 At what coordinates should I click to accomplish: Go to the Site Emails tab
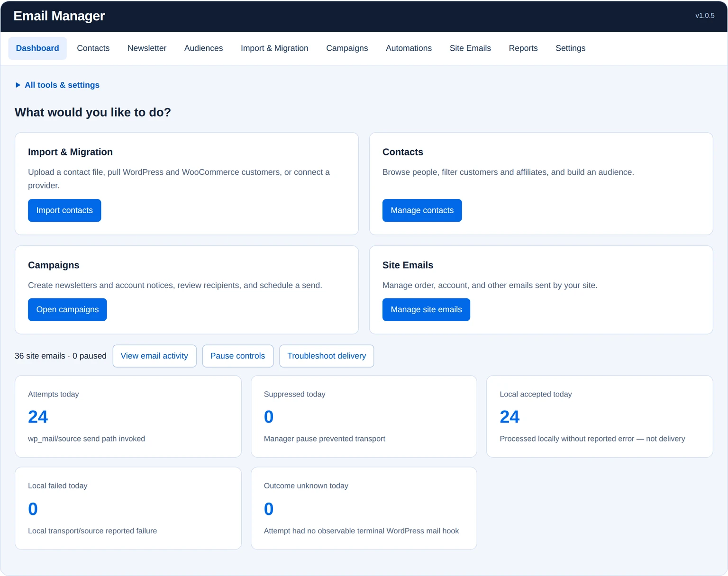click(x=470, y=48)
